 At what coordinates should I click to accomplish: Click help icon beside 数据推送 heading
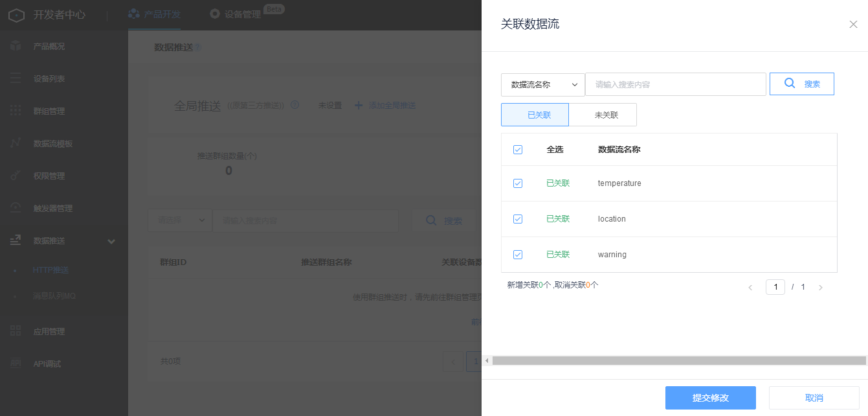(197, 47)
